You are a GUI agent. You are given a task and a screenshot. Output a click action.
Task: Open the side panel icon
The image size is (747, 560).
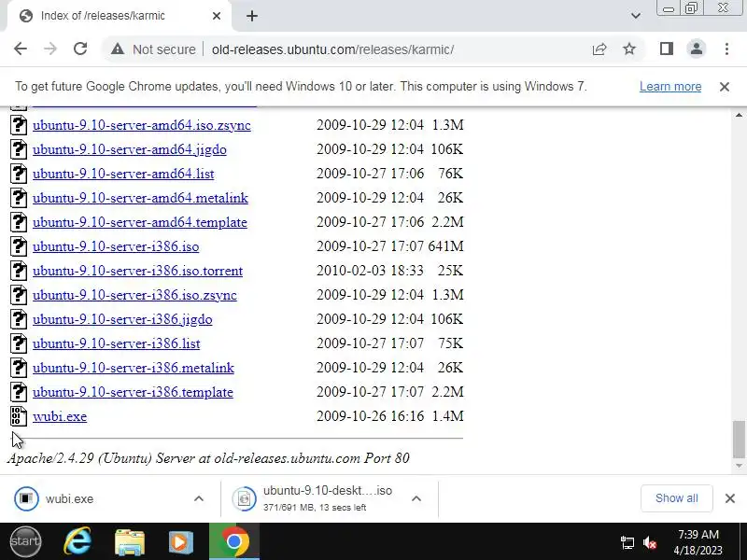[x=667, y=49]
